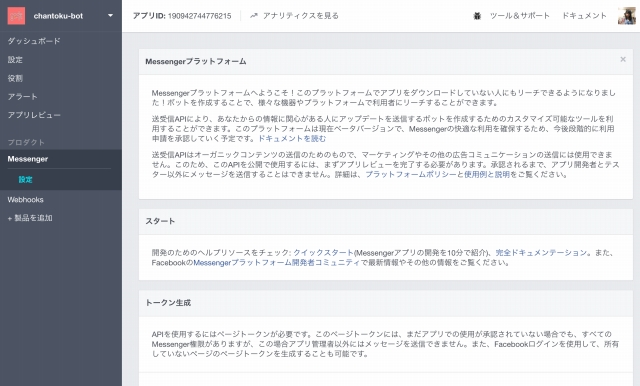Open アプリレビュー in the sidebar
640x386 pixels.
coord(34,115)
